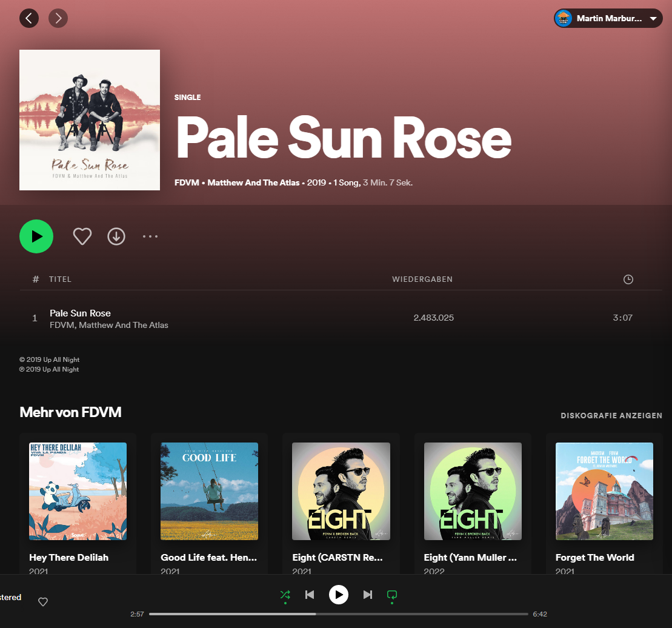Skip to the previous track
Image resolution: width=672 pixels, height=628 pixels.
click(x=310, y=595)
